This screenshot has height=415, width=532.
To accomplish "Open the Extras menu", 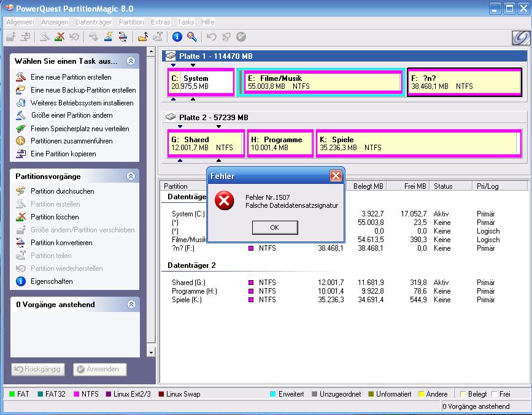I will pyautogui.click(x=161, y=22).
